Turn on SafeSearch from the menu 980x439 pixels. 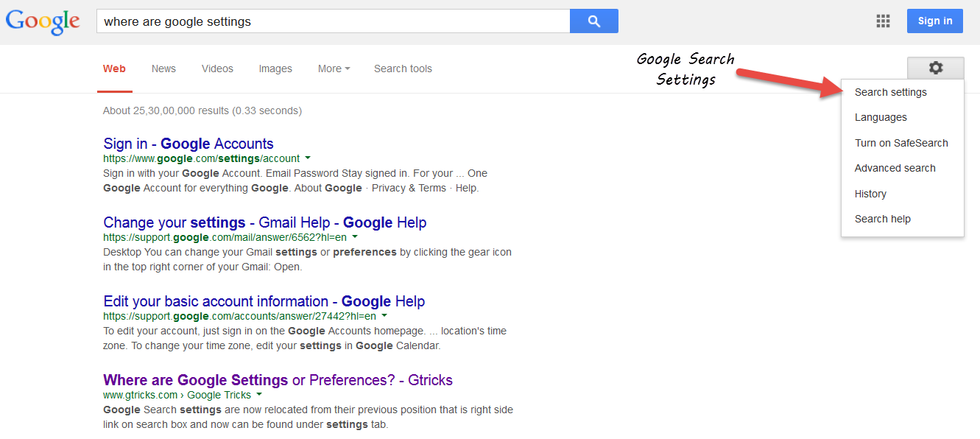click(x=900, y=143)
